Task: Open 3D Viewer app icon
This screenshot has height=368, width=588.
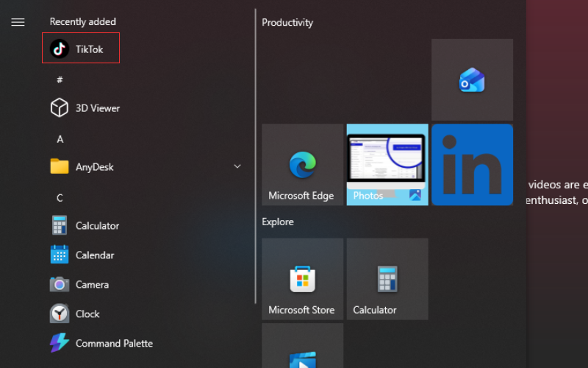Action: click(x=60, y=107)
